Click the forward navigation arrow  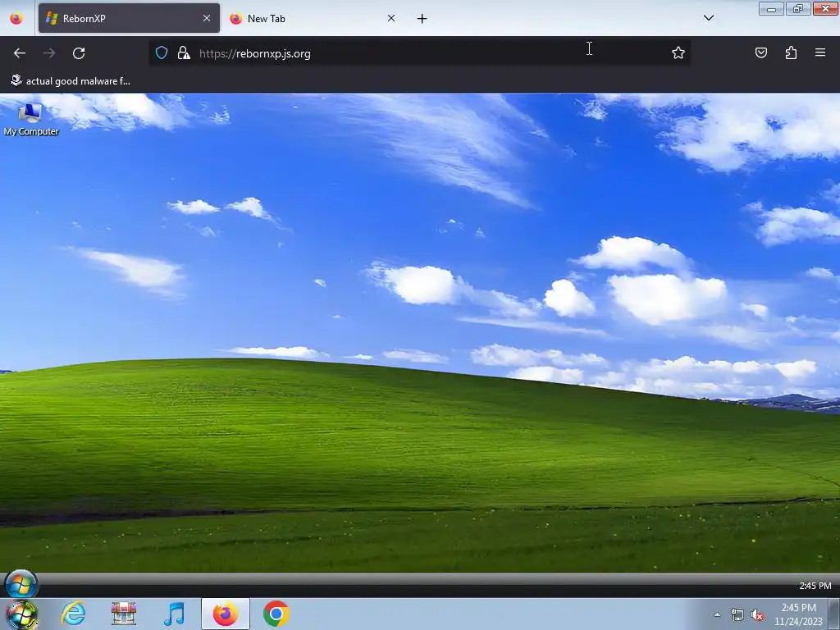(49, 53)
